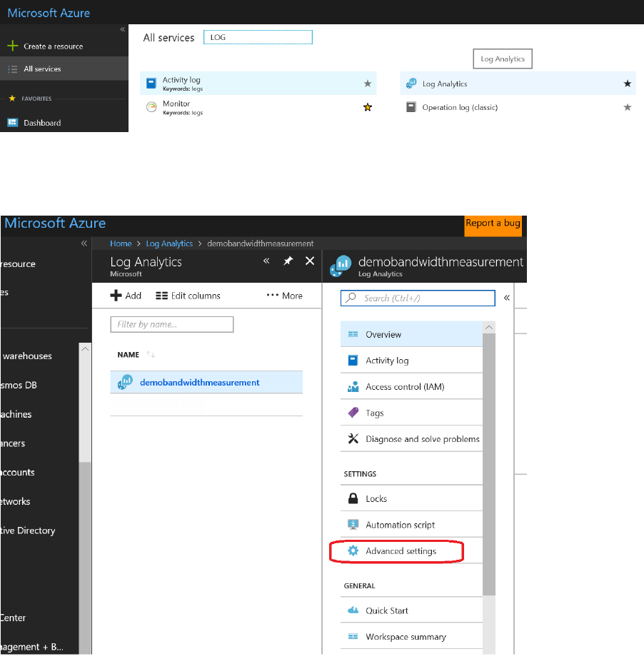This screenshot has width=644, height=659.
Task: Toggle favorite star for Log Analytics
Action: [x=627, y=84]
